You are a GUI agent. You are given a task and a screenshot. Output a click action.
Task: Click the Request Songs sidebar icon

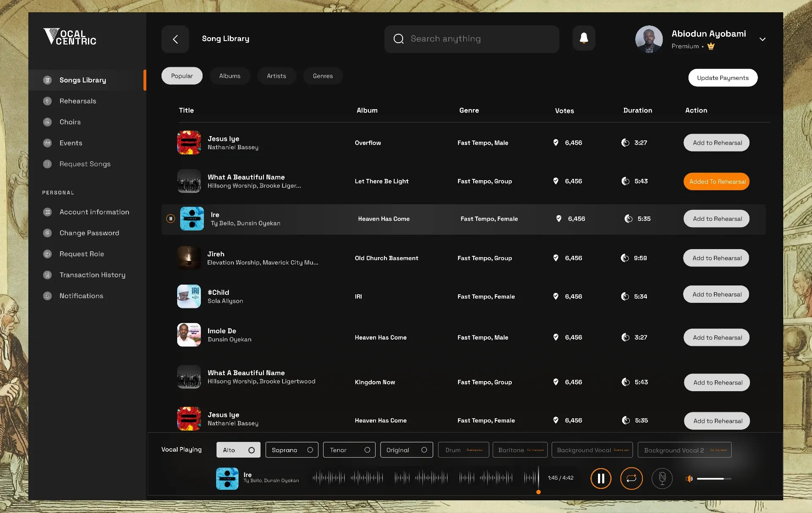tap(47, 164)
